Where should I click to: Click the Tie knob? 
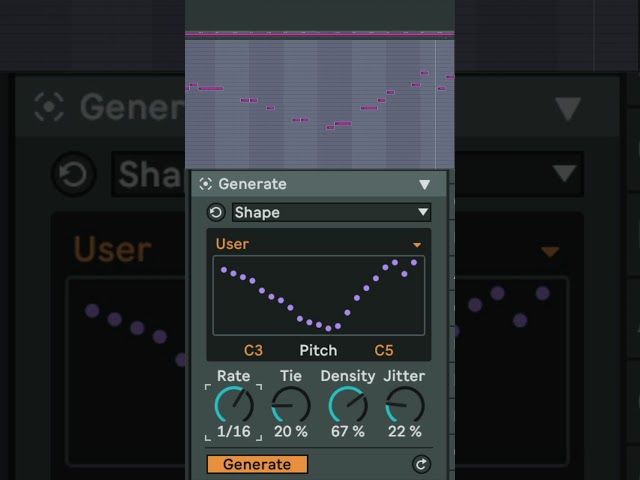[x=291, y=405]
